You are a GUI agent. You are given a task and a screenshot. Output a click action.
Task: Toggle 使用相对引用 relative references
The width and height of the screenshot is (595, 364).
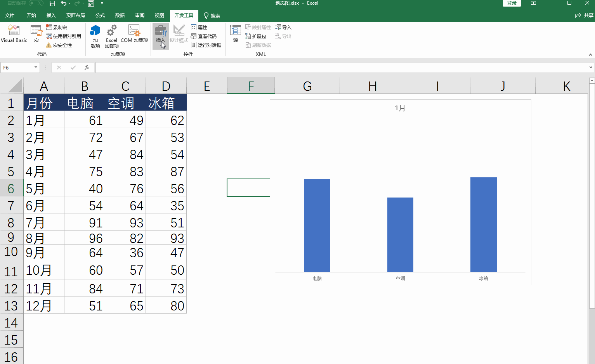pos(64,36)
